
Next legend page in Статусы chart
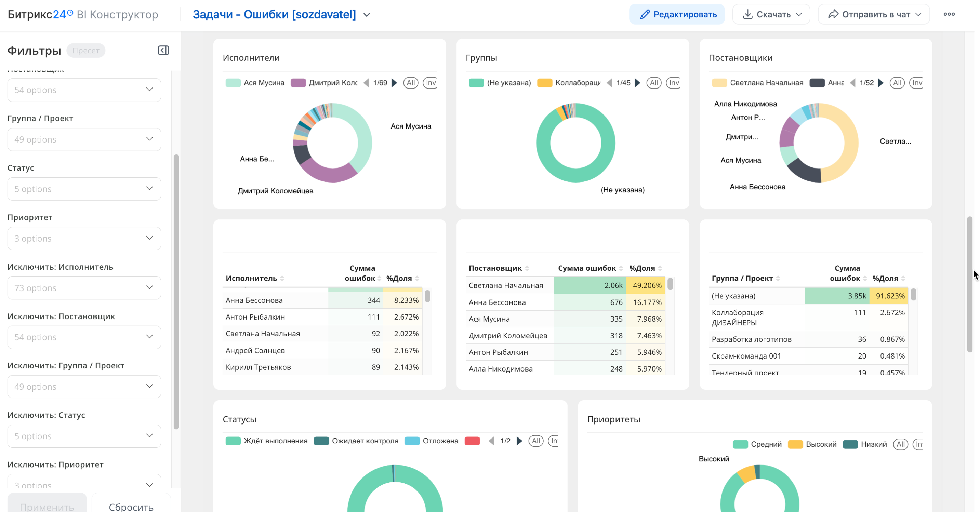(x=519, y=441)
